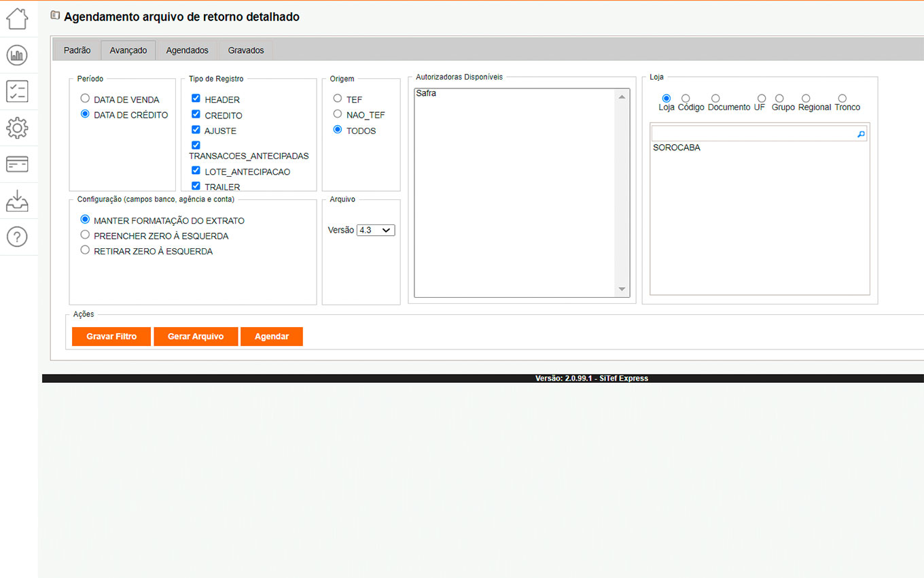Select Safra in Autorizadoras Disponíveis list

(x=427, y=94)
